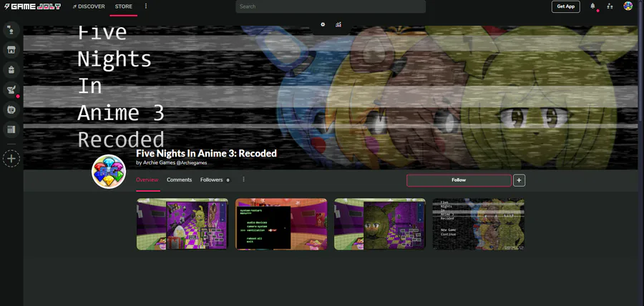Click the game settings gear icon

(x=323, y=24)
